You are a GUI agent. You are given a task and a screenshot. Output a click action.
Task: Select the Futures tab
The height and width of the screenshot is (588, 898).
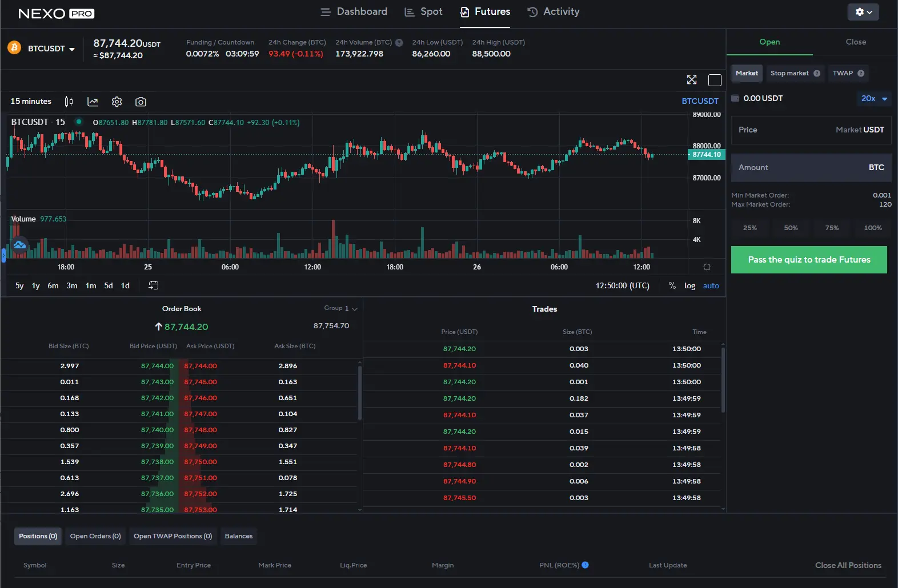tap(485, 11)
